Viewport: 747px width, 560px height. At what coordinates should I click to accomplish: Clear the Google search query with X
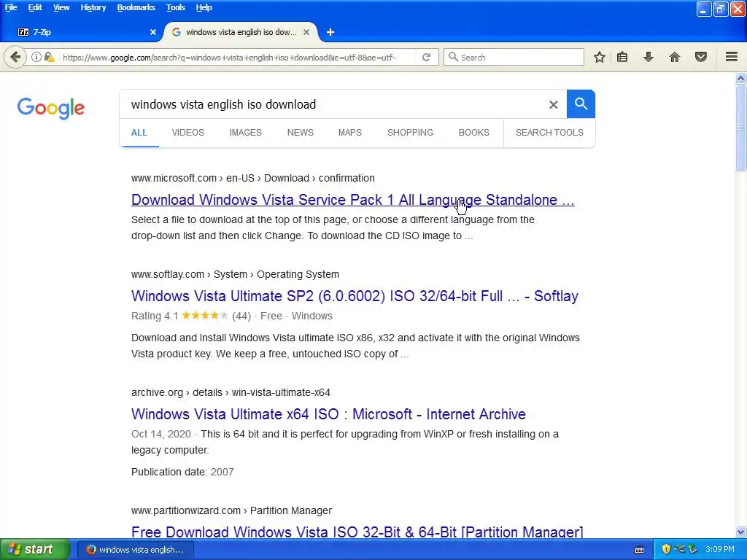(x=553, y=104)
